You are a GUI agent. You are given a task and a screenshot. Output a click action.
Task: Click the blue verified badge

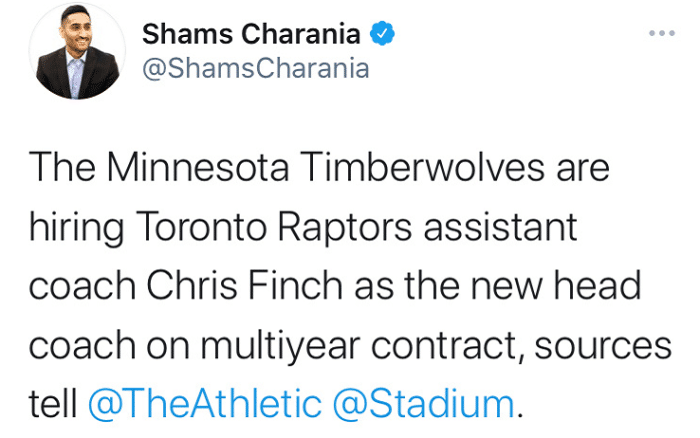pyautogui.click(x=383, y=34)
